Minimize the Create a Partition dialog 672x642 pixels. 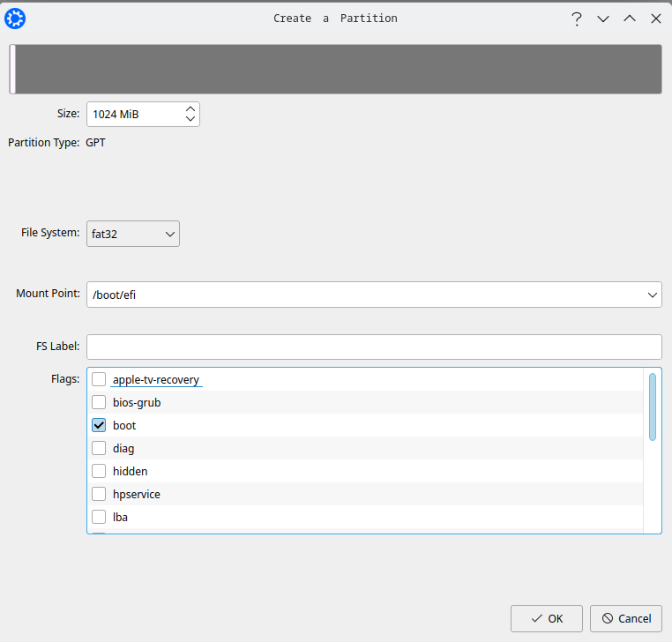pyautogui.click(x=603, y=19)
